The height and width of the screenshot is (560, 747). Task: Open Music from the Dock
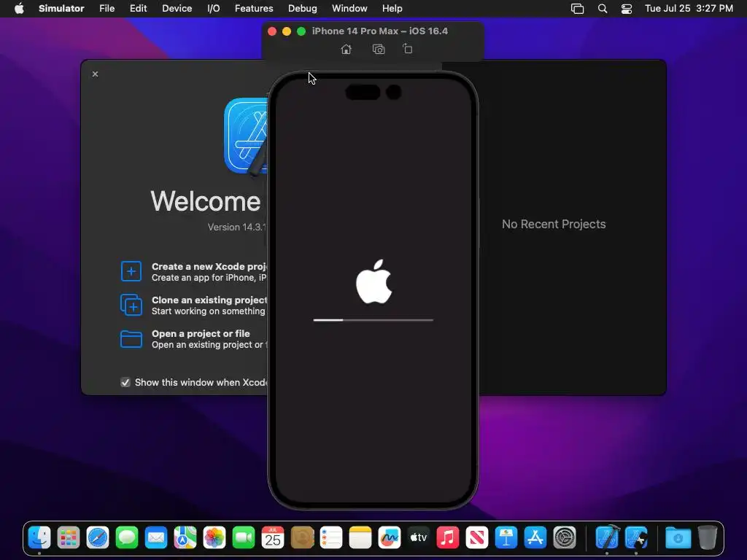[448, 537]
